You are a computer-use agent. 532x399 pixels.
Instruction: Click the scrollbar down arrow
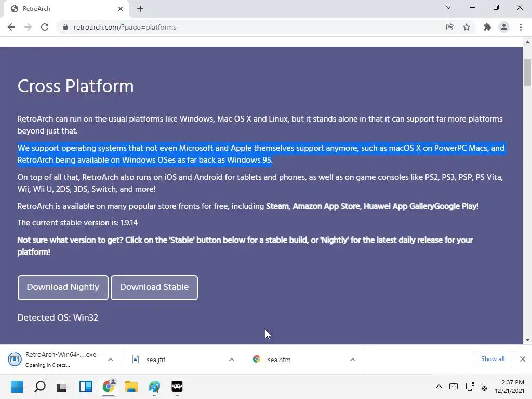[527, 340]
